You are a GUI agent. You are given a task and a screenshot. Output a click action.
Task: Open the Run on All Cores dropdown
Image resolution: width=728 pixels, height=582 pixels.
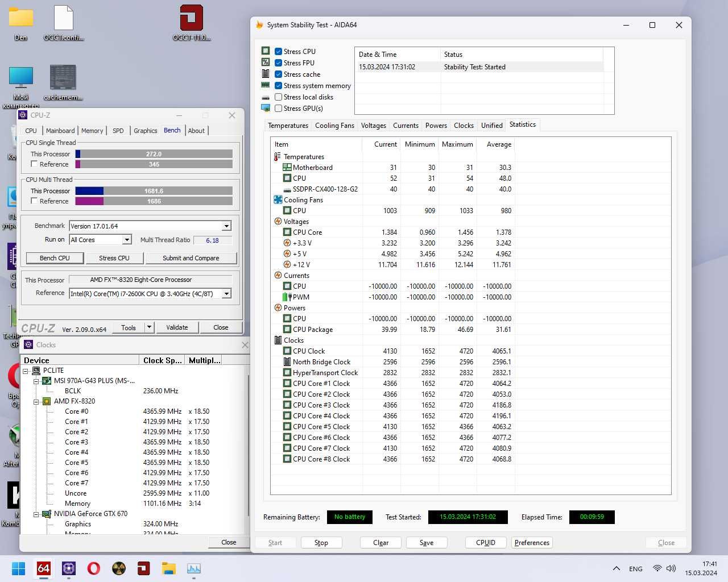(127, 240)
